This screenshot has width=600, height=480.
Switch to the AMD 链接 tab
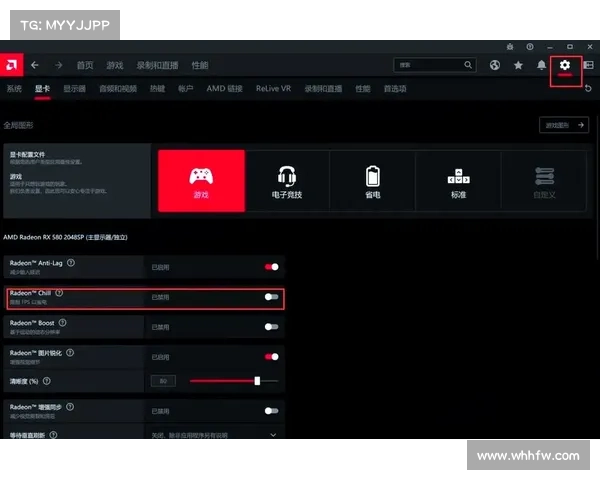[225, 89]
